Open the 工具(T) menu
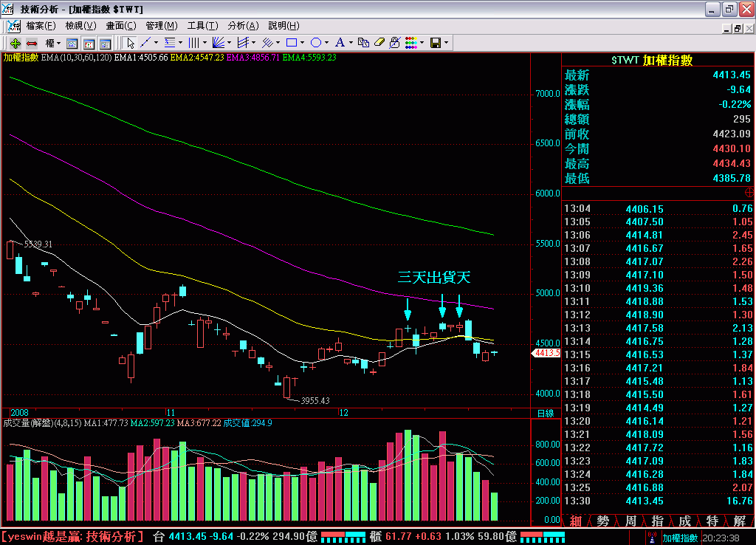The height and width of the screenshot is (545, 756). (202, 26)
